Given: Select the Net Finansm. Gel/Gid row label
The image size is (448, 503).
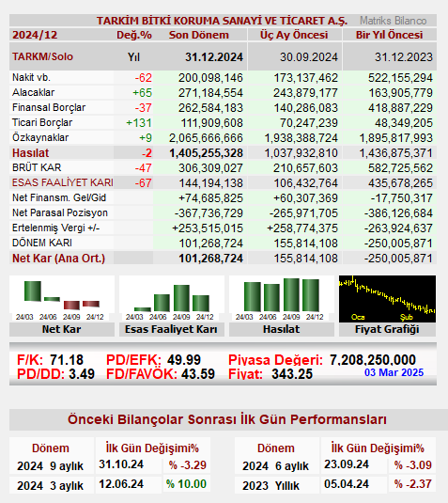Looking at the screenshot, I should tap(59, 198).
